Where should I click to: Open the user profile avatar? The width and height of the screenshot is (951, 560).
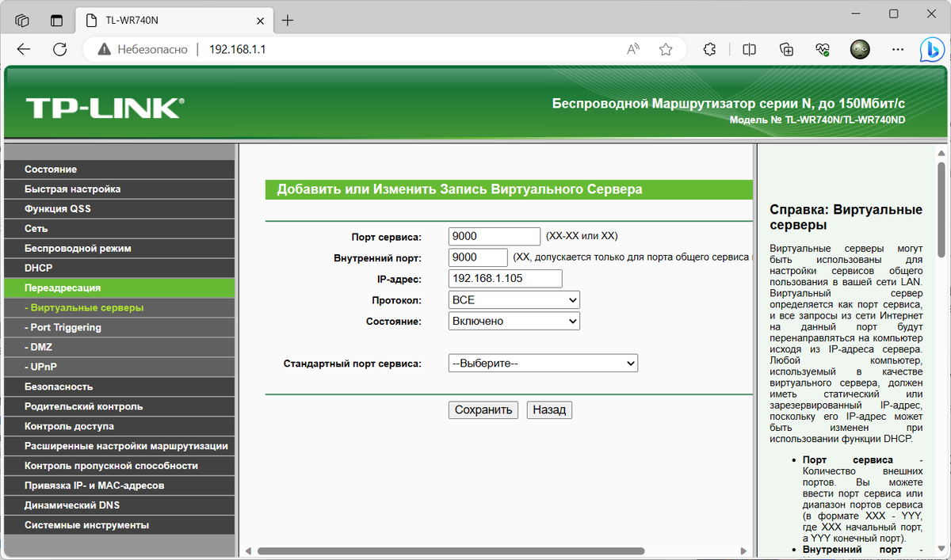[860, 49]
